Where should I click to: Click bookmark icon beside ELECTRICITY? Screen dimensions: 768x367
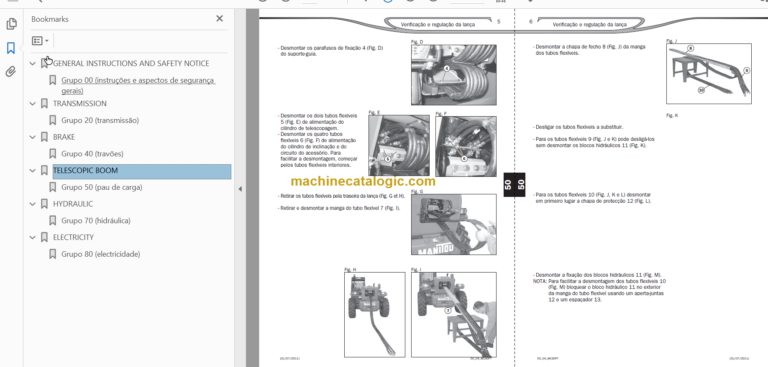pyautogui.click(x=45, y=237)
